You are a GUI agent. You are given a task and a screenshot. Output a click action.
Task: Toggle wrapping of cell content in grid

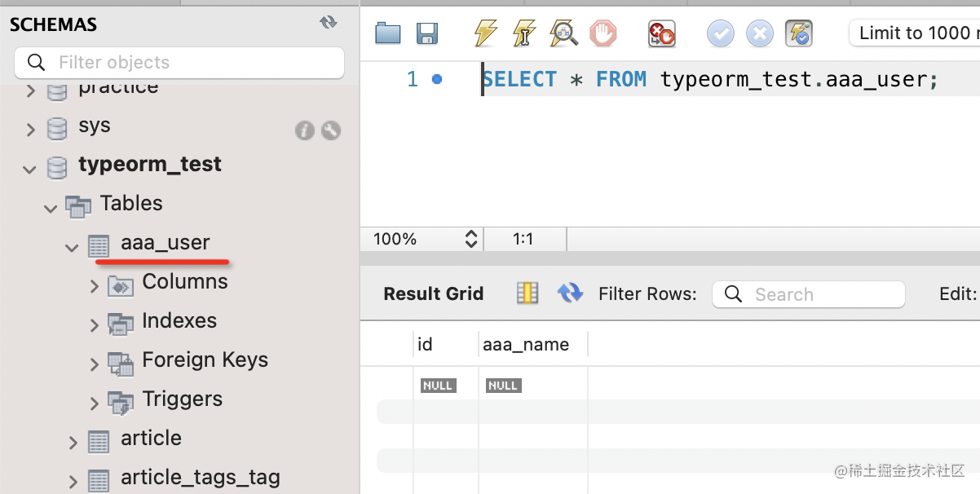click(528, 293)
